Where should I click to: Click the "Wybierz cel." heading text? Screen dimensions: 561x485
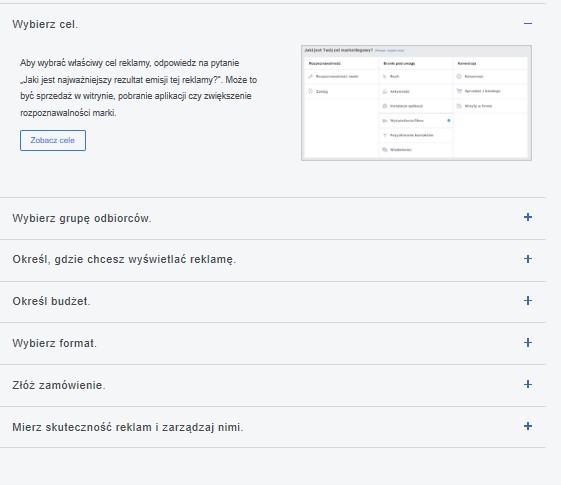(x=45, y=24)
